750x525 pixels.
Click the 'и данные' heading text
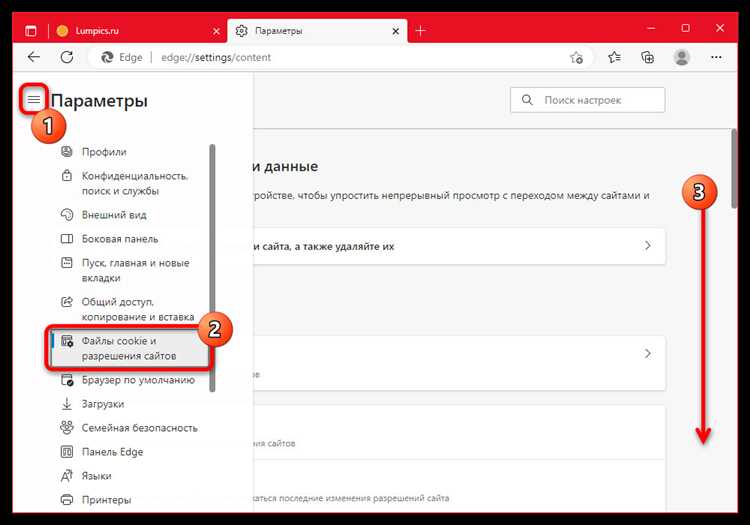[x=286, y=166]
